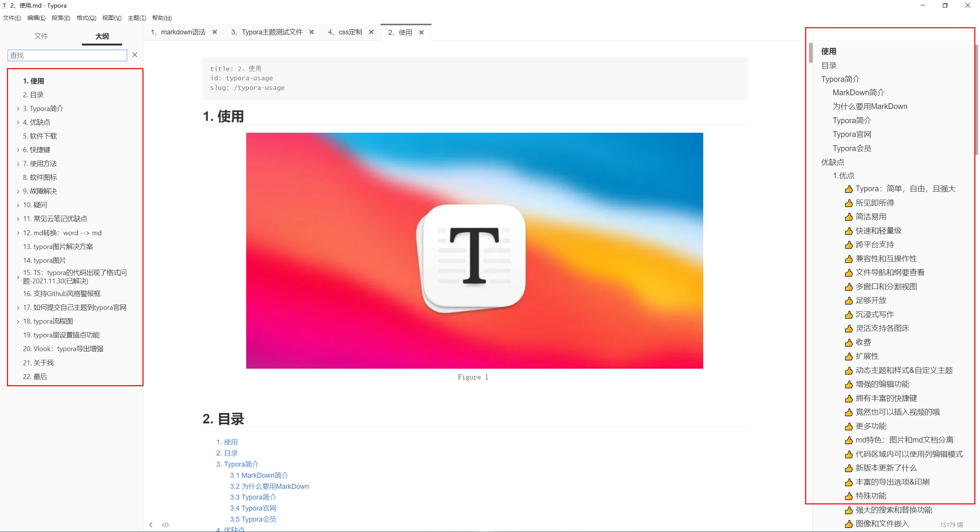Click thumbs-up icon beside 足够开放

pyautogui.click(x=849, y=301)
